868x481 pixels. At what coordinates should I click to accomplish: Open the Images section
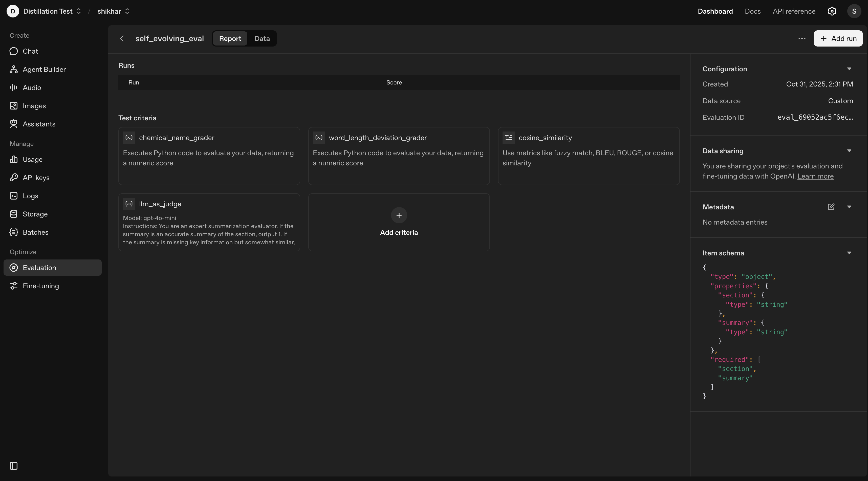click(x=34, y=105)
